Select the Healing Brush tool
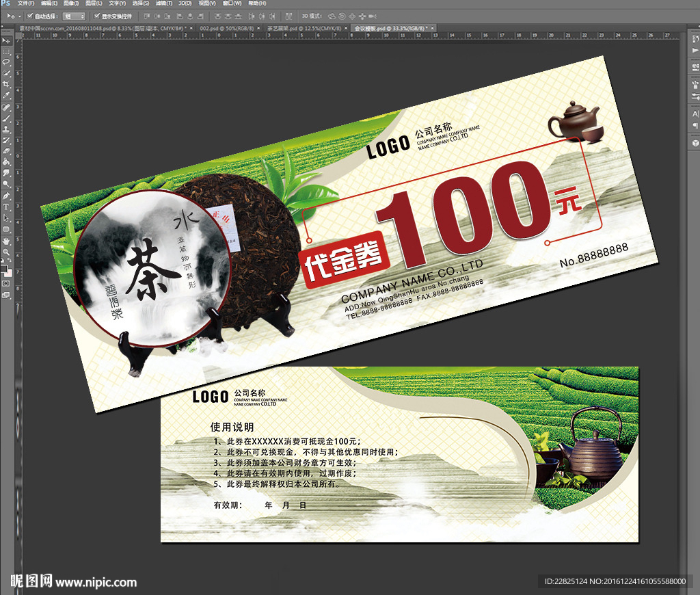Screen dimensions: 700x595 click(x=6, y=107)
